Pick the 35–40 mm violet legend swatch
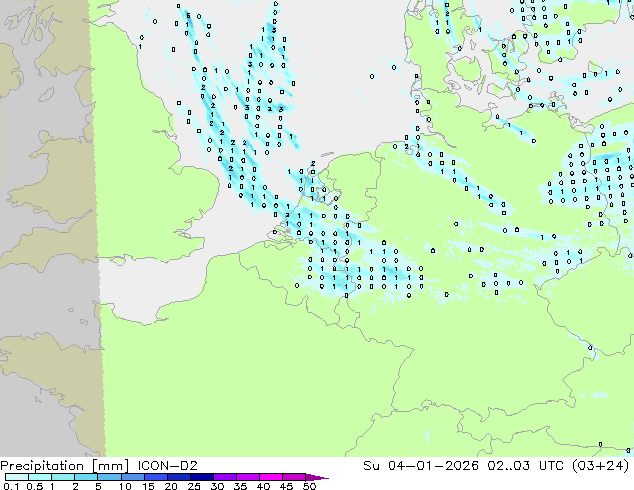 [248, 477]
